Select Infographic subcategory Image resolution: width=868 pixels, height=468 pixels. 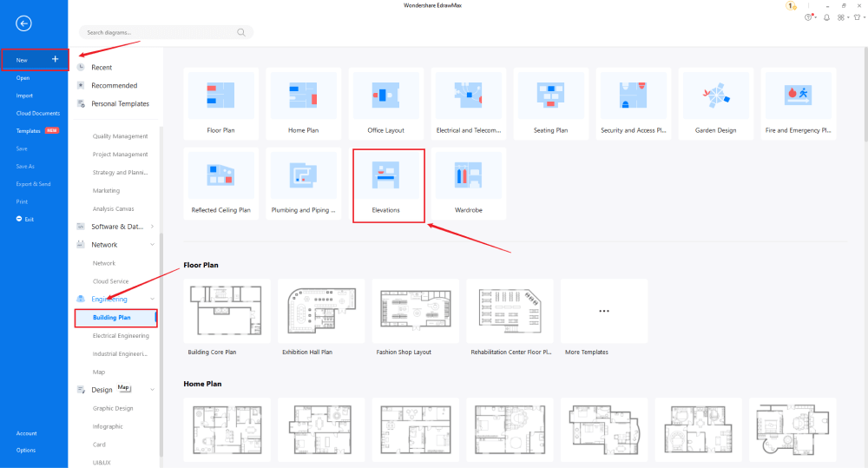(108, 426)
